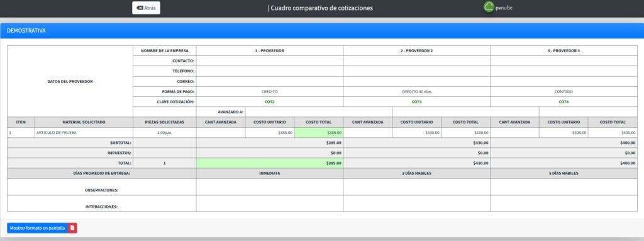Viewport: 644px width, 241px height.
Task: Click provider header 1 - PROVEEDOR
Action: pos(269,50)
